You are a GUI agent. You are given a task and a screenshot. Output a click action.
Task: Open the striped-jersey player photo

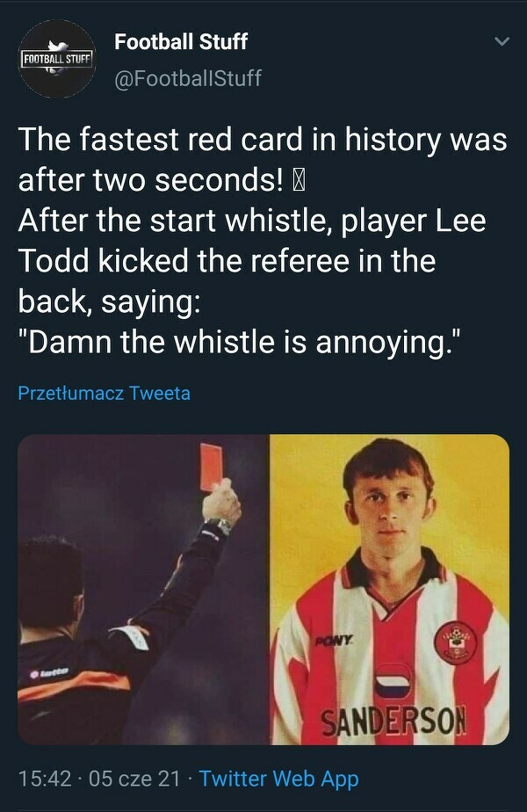[x=389, y=589]
